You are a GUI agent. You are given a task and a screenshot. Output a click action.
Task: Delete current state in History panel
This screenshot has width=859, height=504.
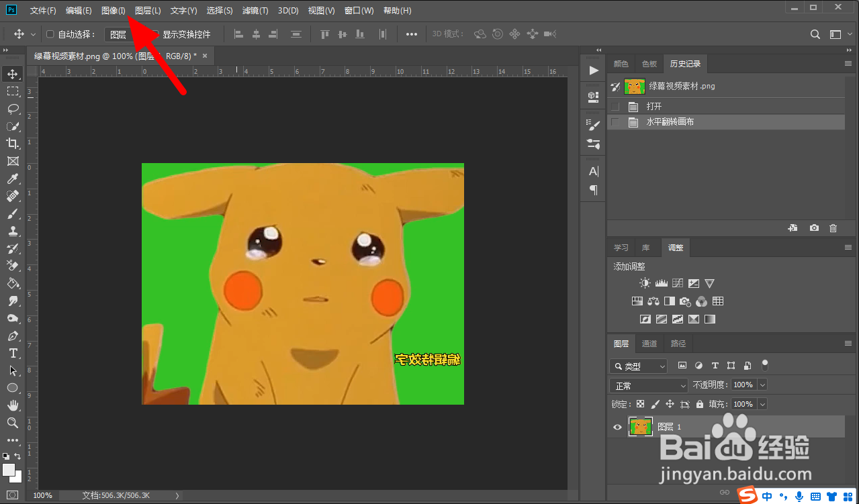click(x=833, y=228)
